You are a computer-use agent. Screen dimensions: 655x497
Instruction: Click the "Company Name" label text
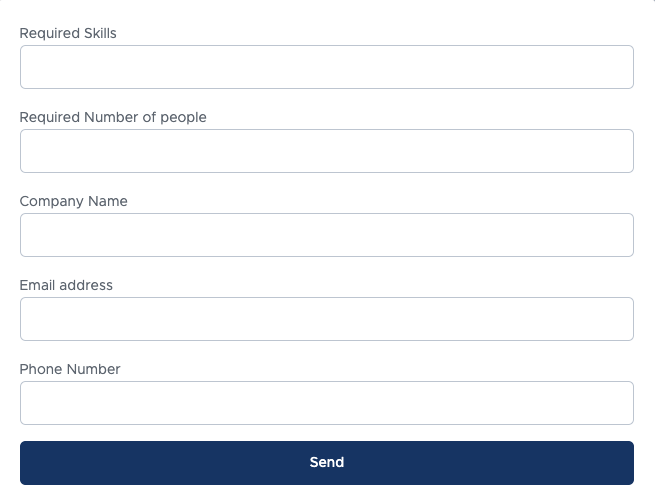(74, 201)
